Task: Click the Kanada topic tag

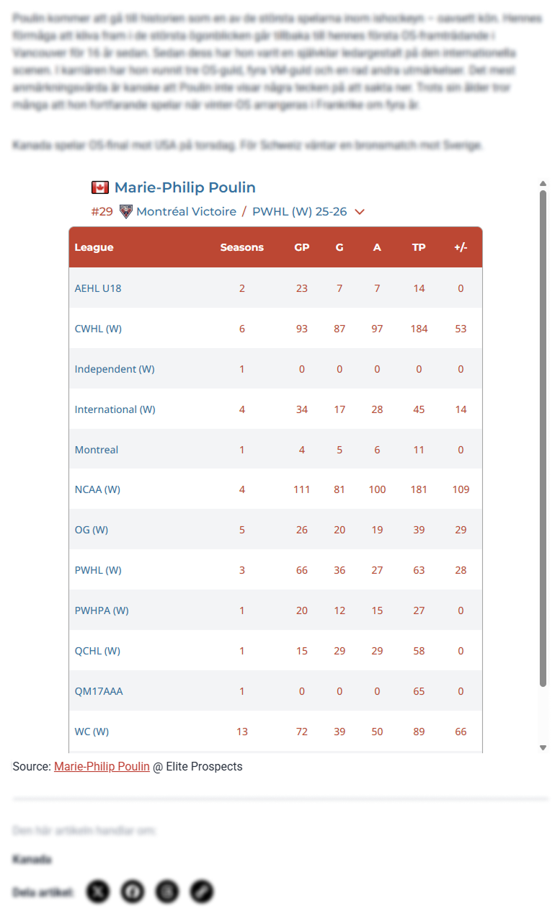Action: 32,859
